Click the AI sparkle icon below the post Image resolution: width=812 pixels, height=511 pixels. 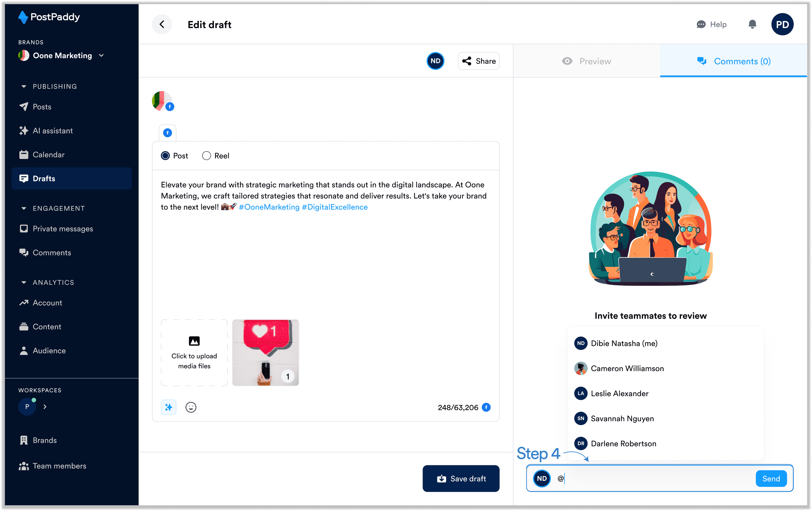(169, 407)
